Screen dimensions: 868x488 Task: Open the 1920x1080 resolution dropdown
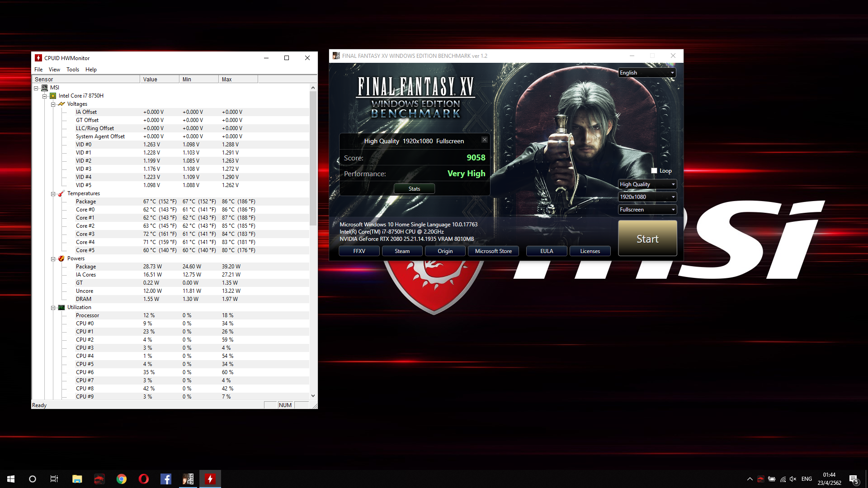pos(647,197)
